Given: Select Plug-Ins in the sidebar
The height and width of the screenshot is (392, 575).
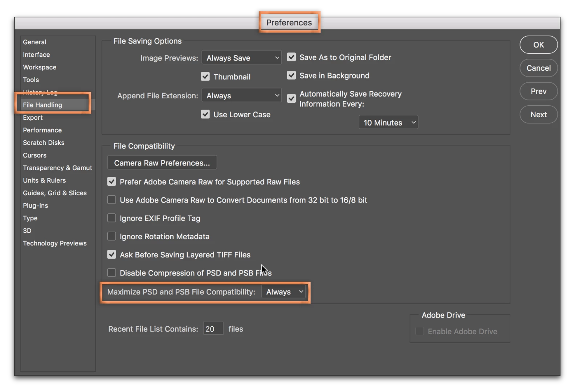Looking at the screenshot, I should (36, 205).
